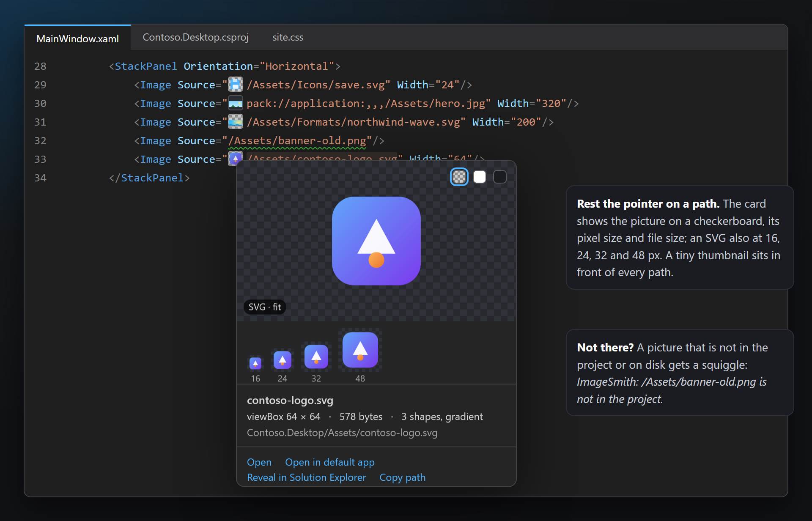Click the Open link
This screenshot has height=521, width=812.
259,462
